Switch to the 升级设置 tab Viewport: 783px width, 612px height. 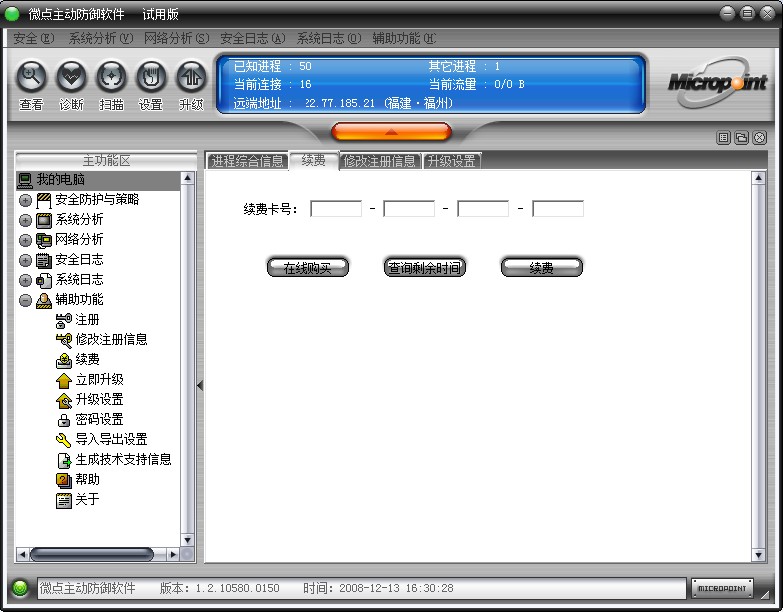click(x=452, y=161)
